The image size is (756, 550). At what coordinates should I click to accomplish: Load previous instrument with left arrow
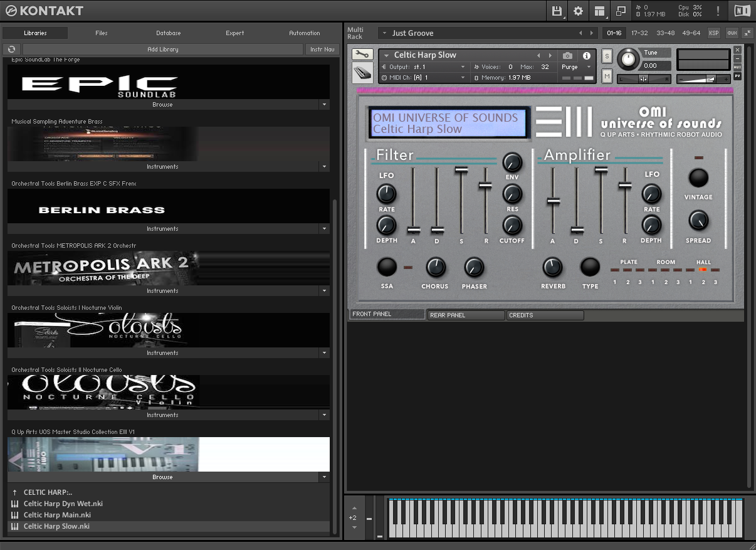538,56
